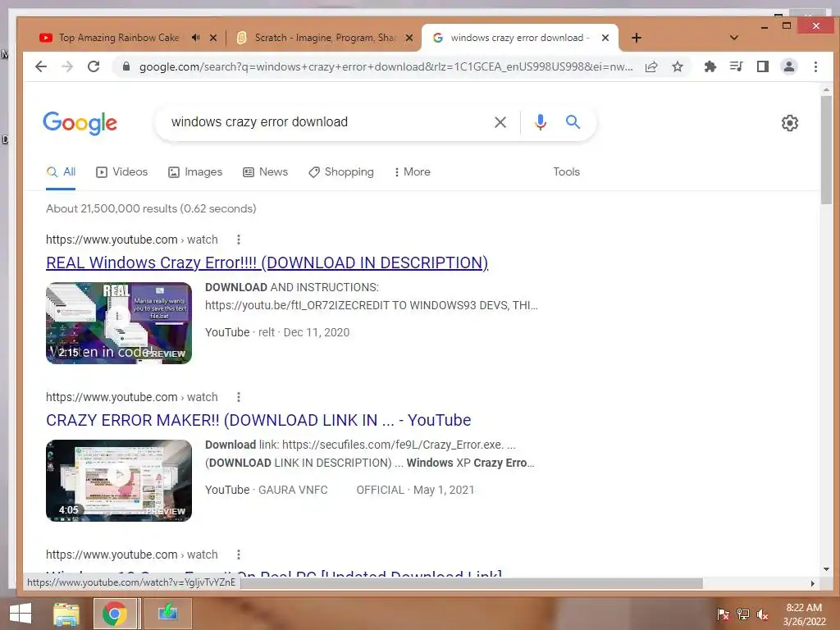Switch to the Images results
The height and width of the screenshot is (630, 840).
pyautogui.click(x=195, y=172)
